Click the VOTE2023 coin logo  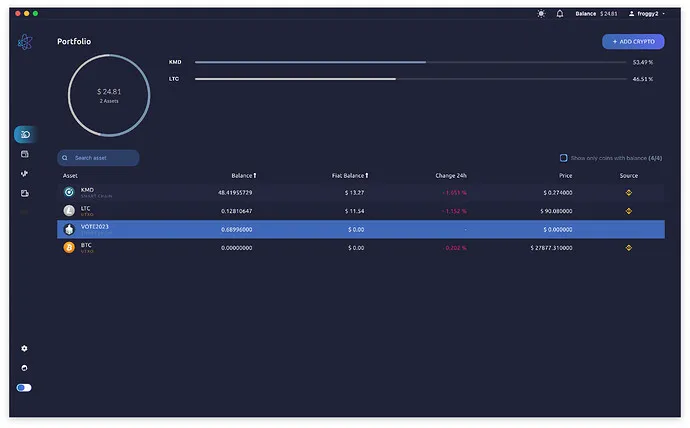click(x=69, y=229)
